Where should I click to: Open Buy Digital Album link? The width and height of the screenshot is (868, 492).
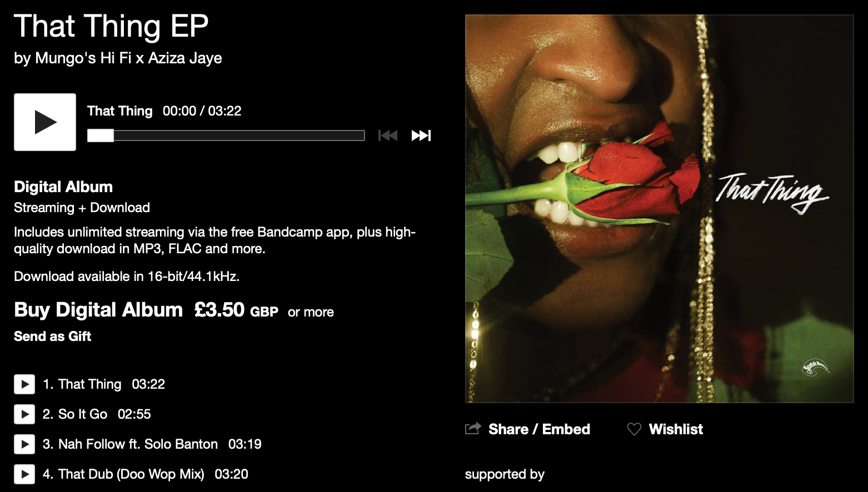click(98, 310)
